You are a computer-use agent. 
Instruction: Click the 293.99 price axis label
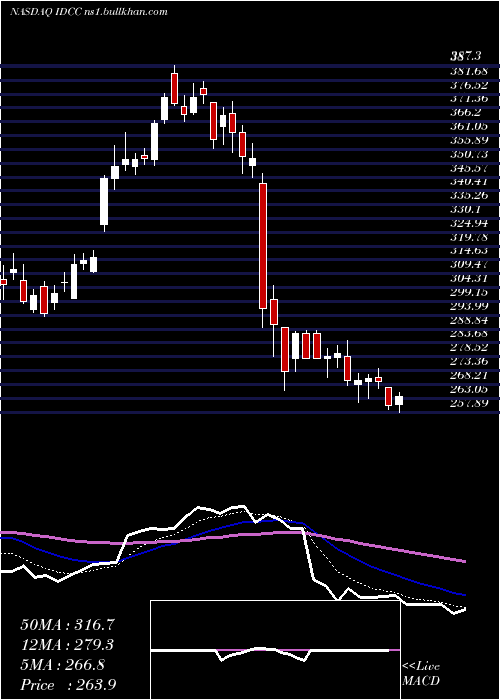point(470,306)
